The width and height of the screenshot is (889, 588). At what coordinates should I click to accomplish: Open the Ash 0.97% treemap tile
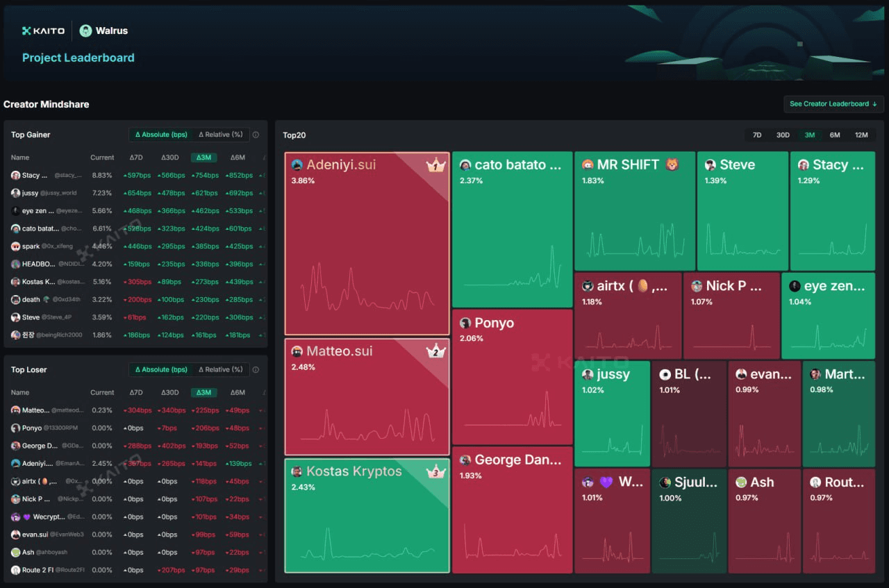pos(764,521)
